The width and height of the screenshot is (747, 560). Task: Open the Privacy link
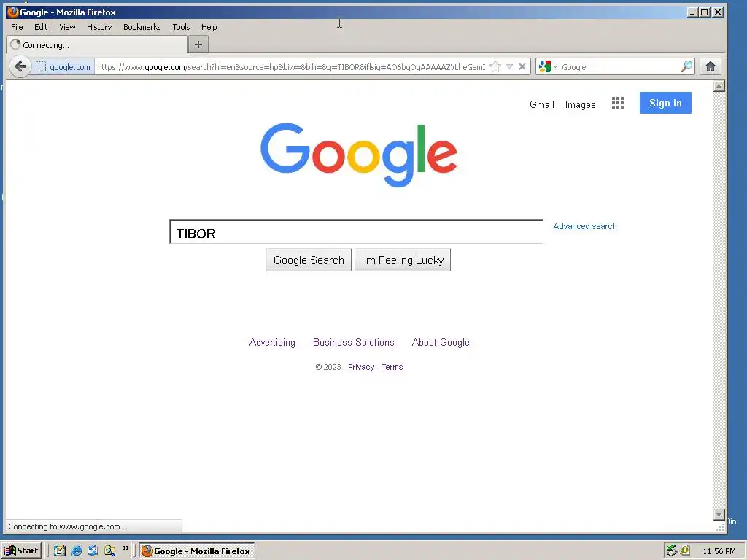[x=361, y=367]
